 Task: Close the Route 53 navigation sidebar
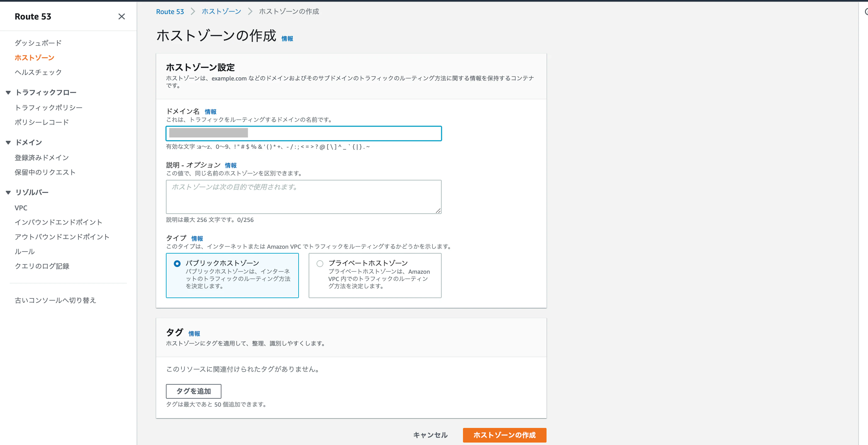pos(122,16)
